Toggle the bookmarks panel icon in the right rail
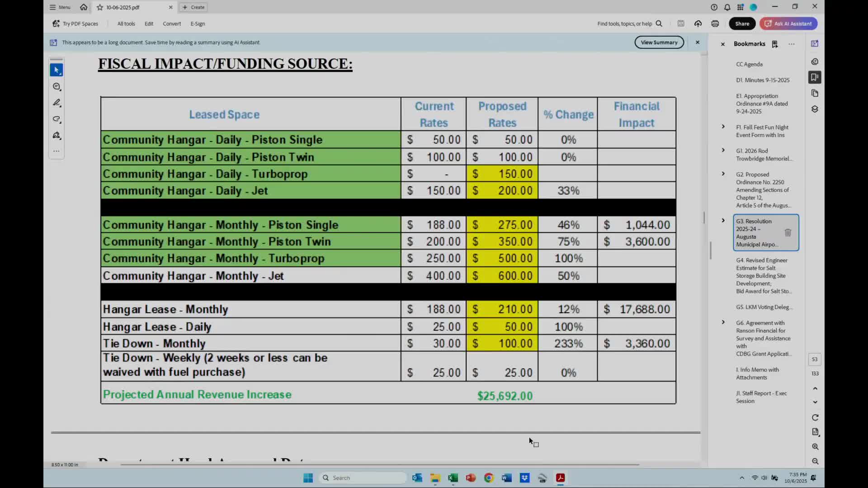This screenshot has width=868, height=488. (x=815, y=77)
